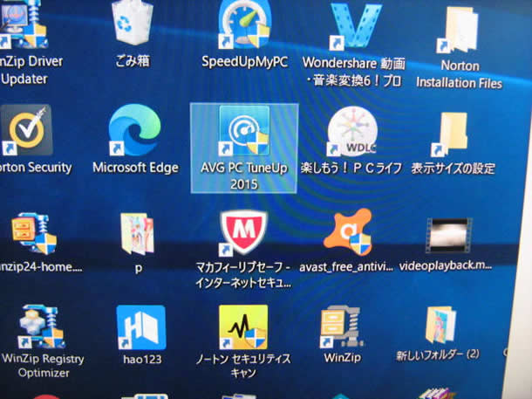Open 楽しもう！PCライフ WDLC icon
532x399 pixels.
(351, 132)
